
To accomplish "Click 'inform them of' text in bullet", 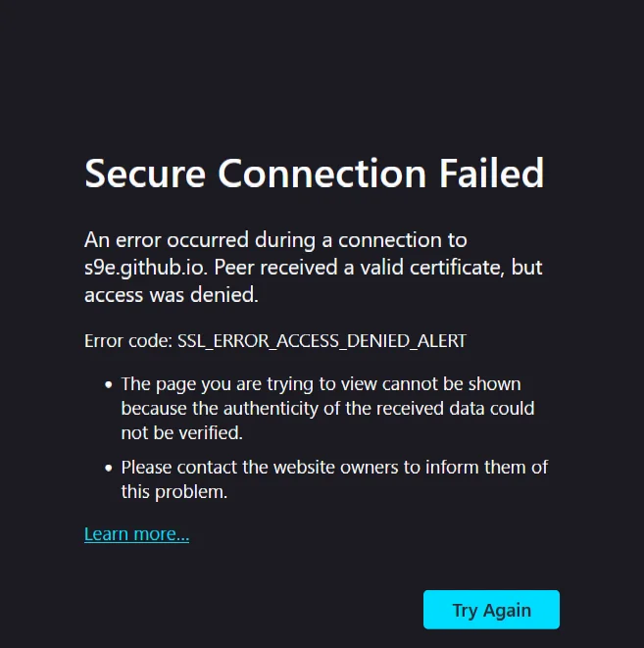I will coord(496,468).
